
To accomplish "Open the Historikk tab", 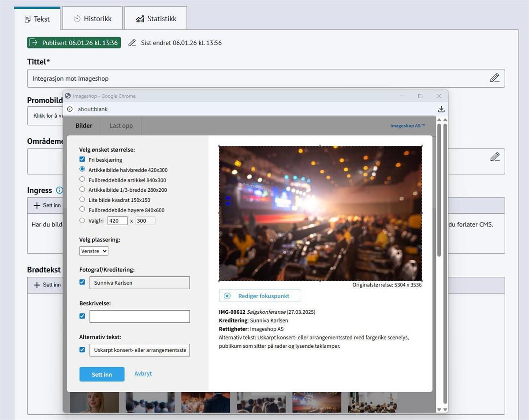I will point(93,19).
